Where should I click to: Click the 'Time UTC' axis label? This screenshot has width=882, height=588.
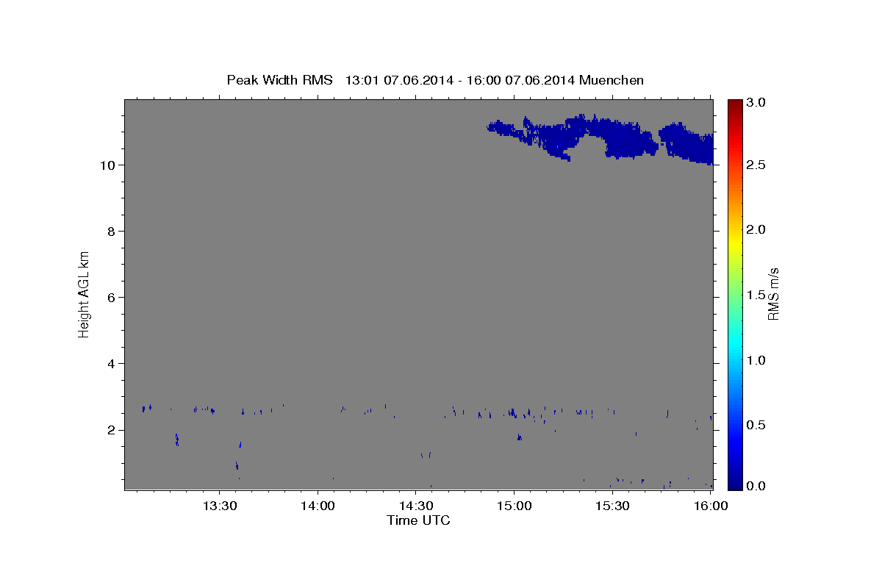pyautogui.click(x=418, y=520)
